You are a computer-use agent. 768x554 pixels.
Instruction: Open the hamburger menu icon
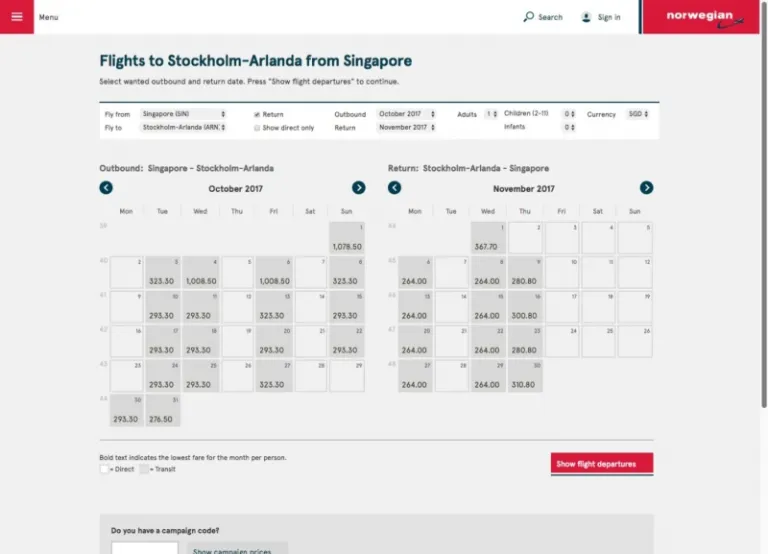17,17
